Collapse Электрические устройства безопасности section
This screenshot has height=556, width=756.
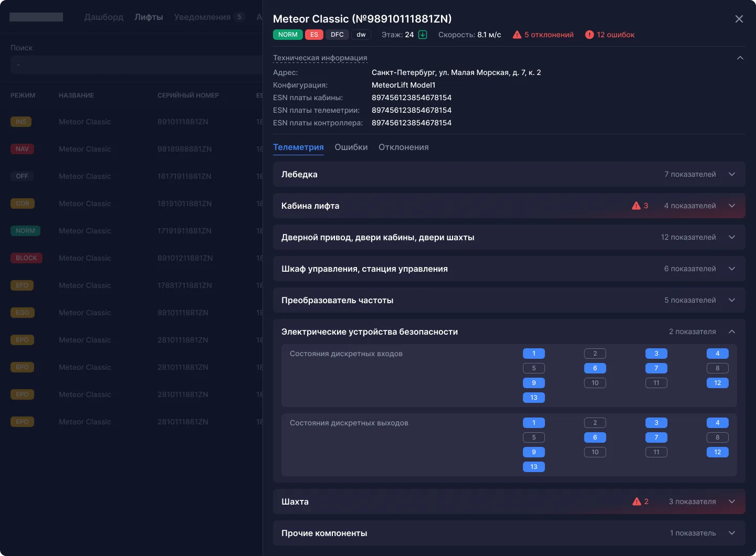point(732,332)
